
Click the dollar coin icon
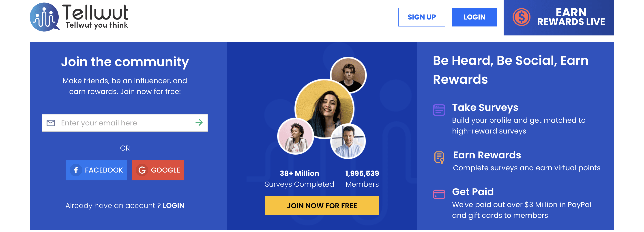[521, 17]
